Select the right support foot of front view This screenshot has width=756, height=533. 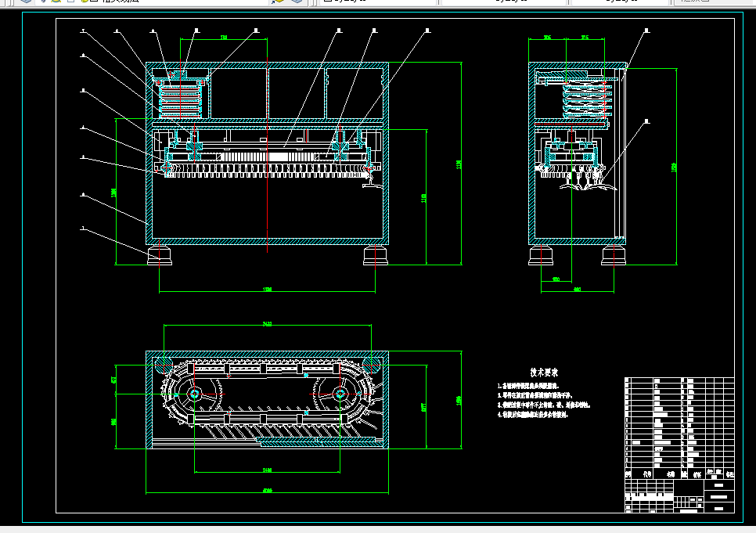[x=376, y=254]
